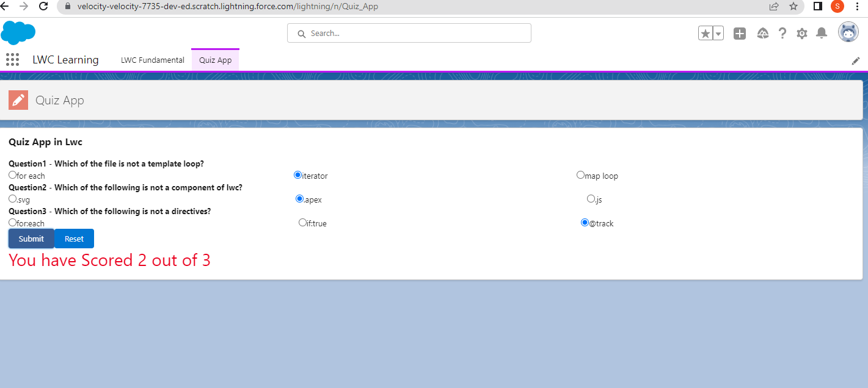Open Global Actions with the plus icon

pyautogui.click(x=740, y=34)
